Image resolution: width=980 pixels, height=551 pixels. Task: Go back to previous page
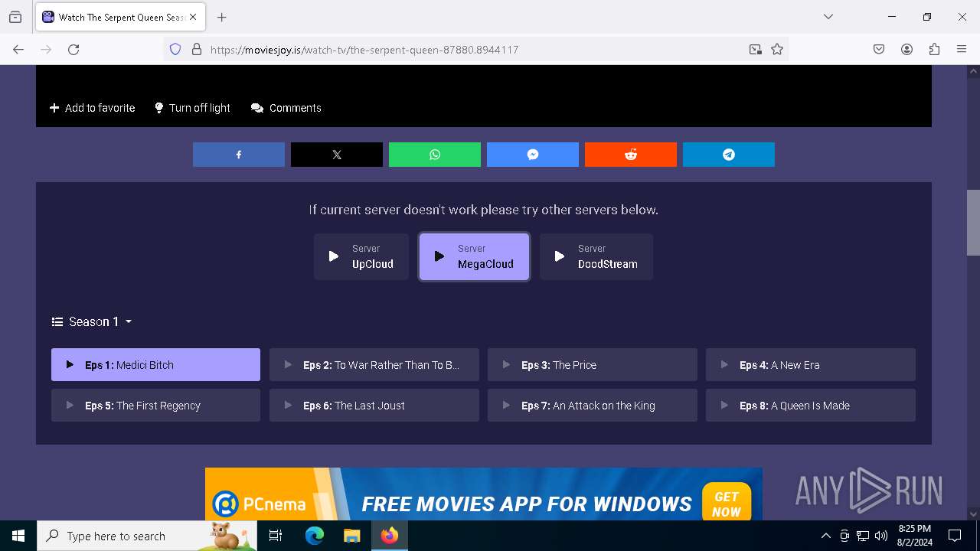(18, 49)
